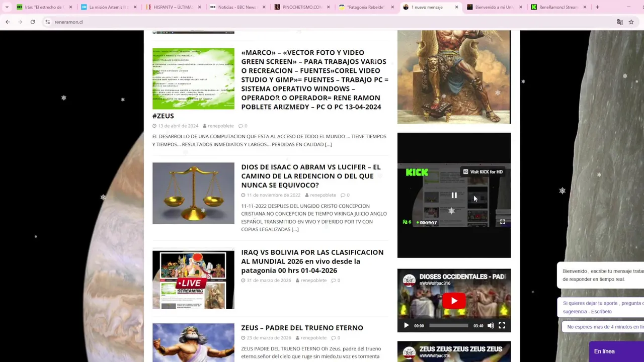This screenshot has width=644, height=362.
Task: Open 'Zeus – Padre del Trueno Eterno' article
Action: pos(302,328)
